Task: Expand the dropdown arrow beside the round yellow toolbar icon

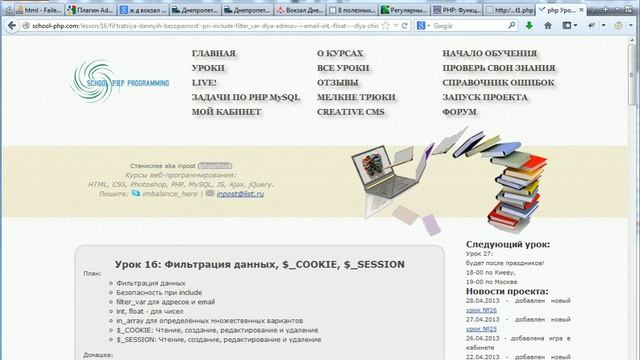Action: click(631, 26)
